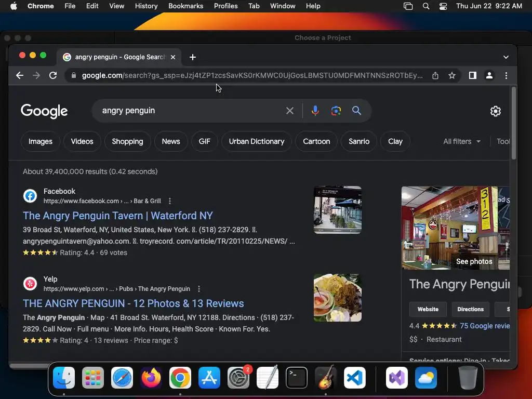Bookmark this page with star icon
Screen dimensions: 532x399
click(x=452, y=75)
